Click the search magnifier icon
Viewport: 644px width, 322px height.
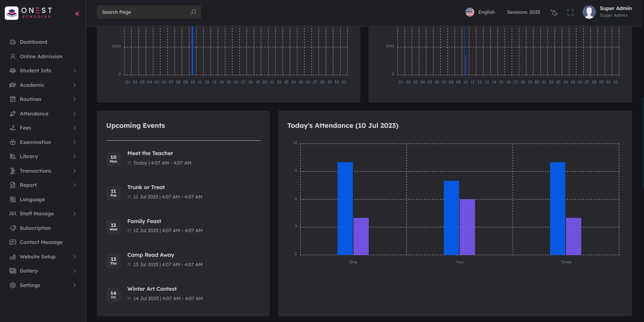tap(193, 12)
